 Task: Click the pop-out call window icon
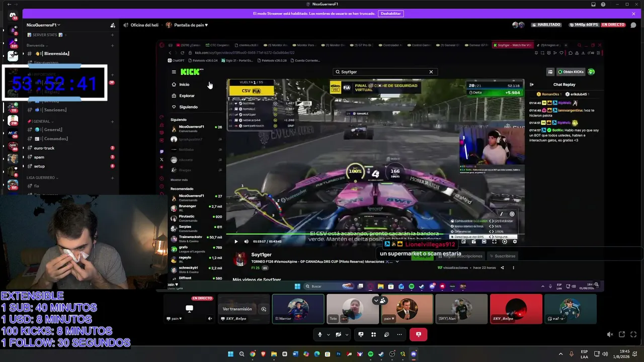click(622, 334)
